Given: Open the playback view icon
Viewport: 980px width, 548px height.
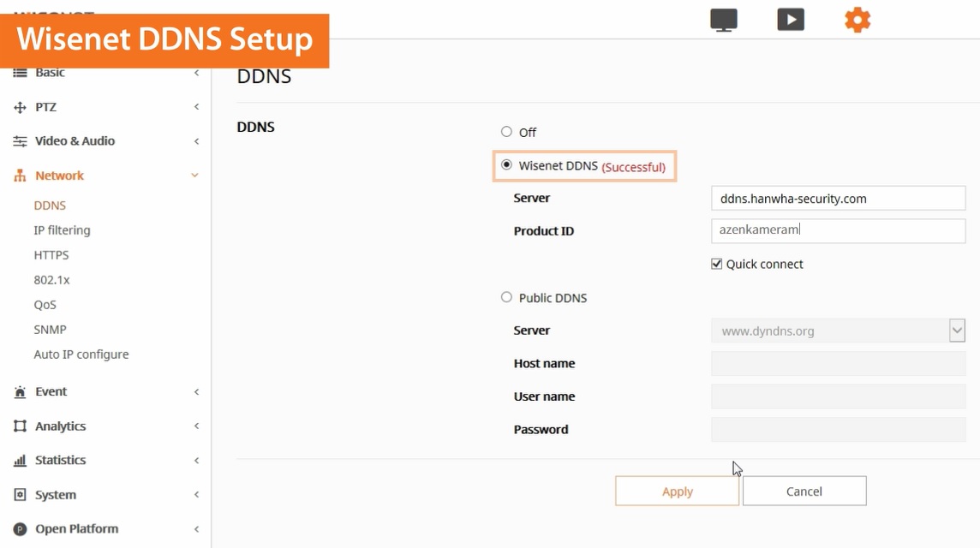Looking at the screenshot, I should tap(791, 20).
